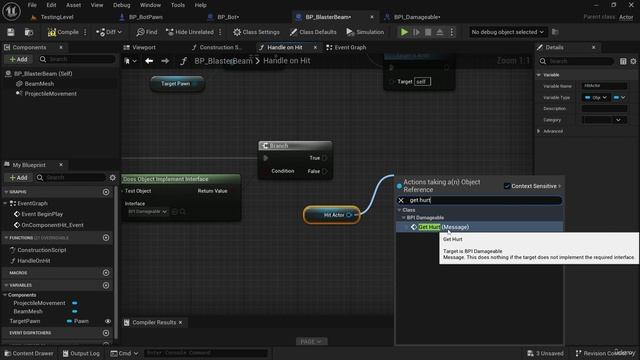Collapse the BPI Damageable category
Screen dimensions: 640x360
pyautogui.click(x=404, y=218)
